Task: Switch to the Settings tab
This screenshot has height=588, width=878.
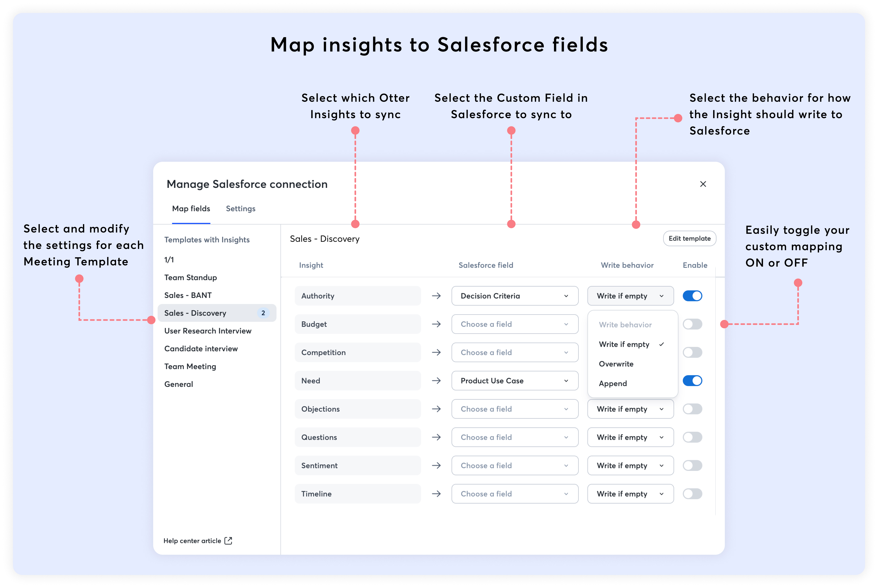Action: [240, 208]
